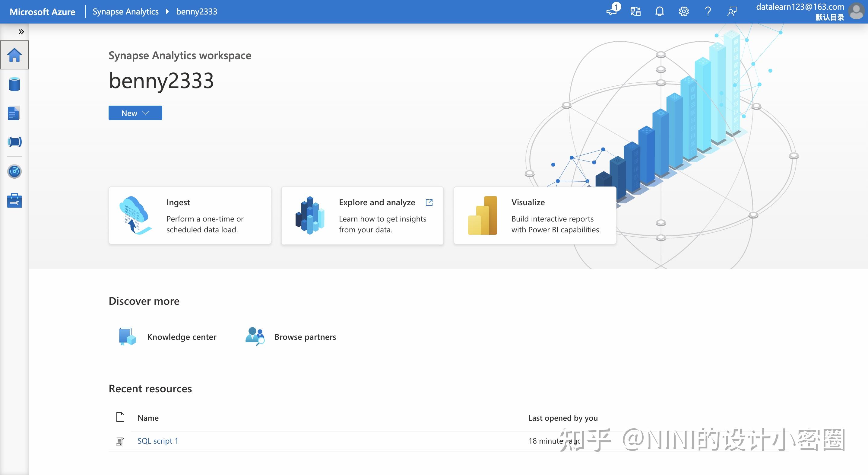Open Azure notifications bell
This screenshot has width=868, height=475.
pyautogui.click(x=659, y=11)
